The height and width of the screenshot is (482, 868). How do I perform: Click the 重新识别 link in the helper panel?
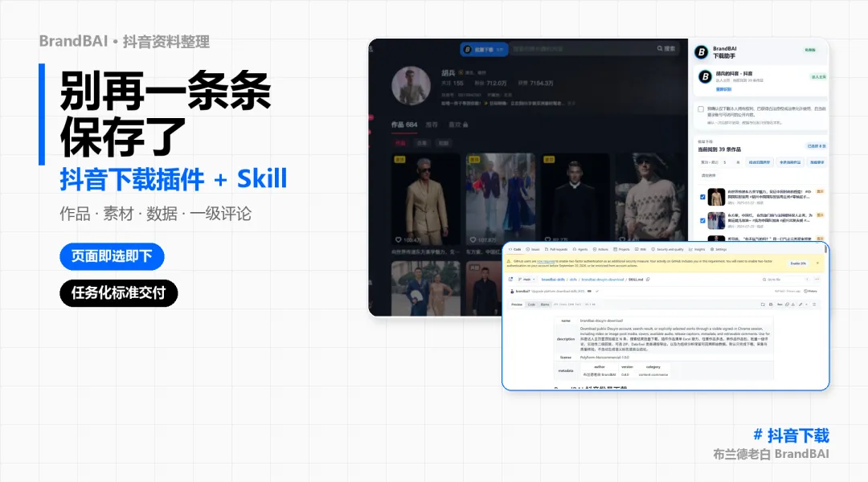pyautogui.click(x=724, y=89)
